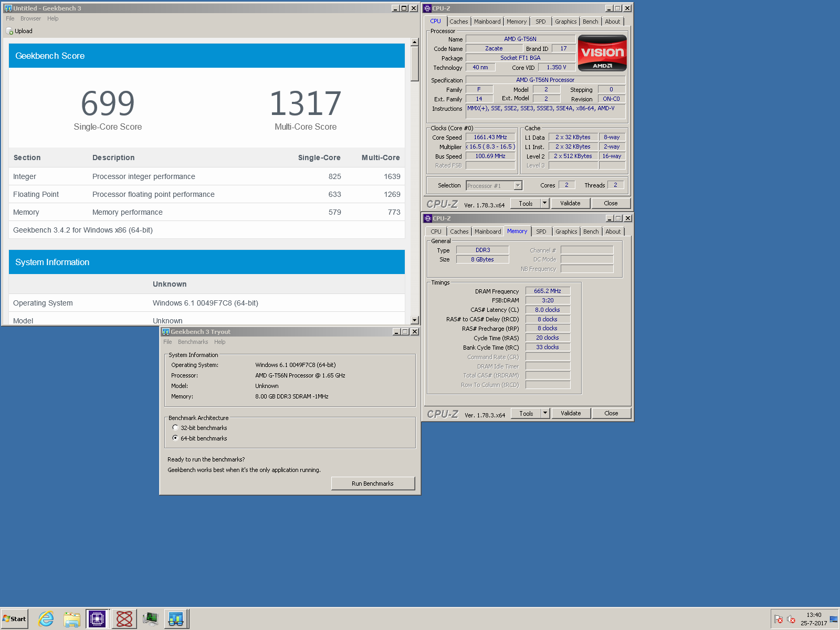The width and height of the screenshot is (840, 630).
Task: Open the monitor utility taskbar icon
Action: [x=150, y=619]
